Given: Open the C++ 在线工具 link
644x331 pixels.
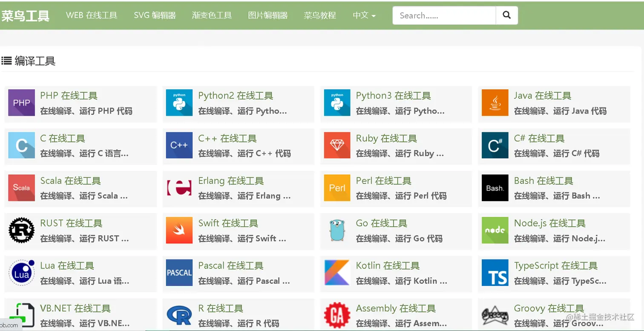Looking at the screenshot, I should pos(227,138).
